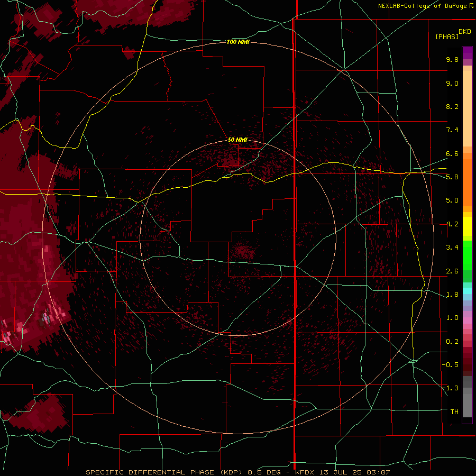Click the clutter echo cluster near the radar center
Image resolution: width=476 pixels, height=476 pixels.
click(243, 251)
